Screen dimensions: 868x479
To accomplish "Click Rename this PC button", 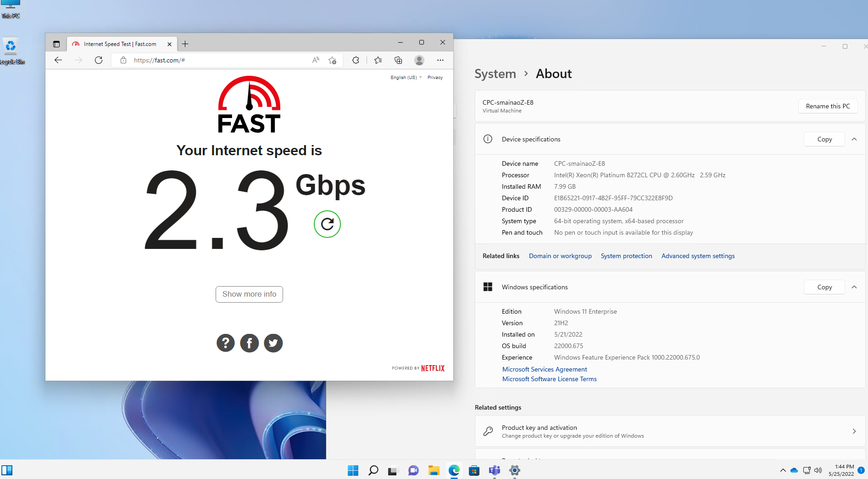I will [828, 106].
